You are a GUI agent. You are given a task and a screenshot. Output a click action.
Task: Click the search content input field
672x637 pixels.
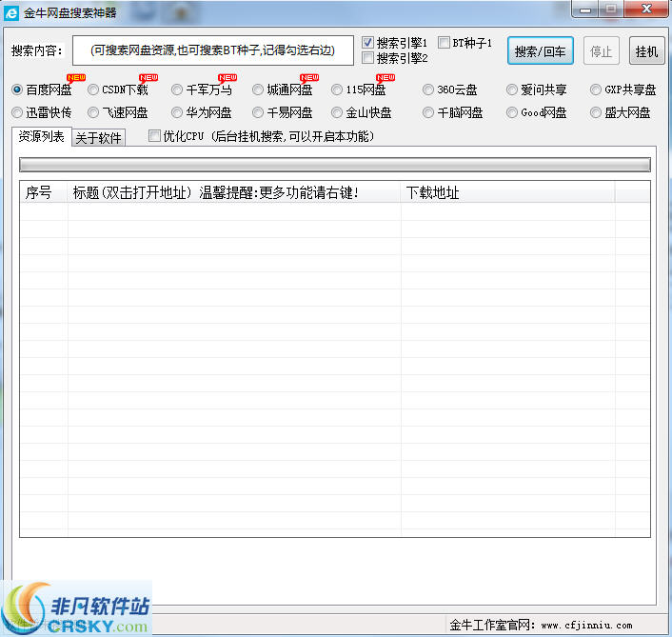point(213,50)
